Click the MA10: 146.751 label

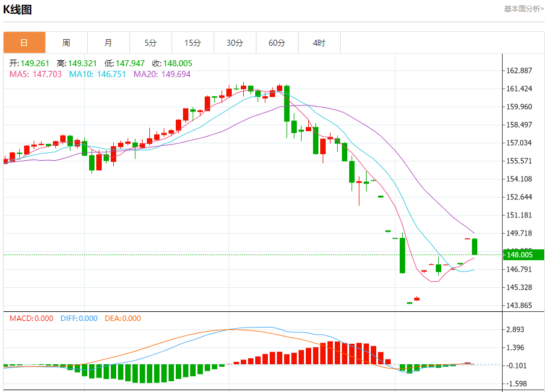tap(98, 74)
